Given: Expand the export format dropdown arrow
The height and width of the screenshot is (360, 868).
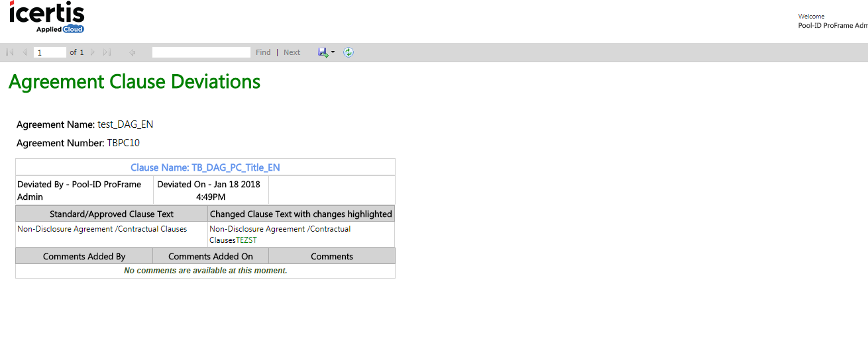Looking at the screenshot, I should tap(333, 52).
